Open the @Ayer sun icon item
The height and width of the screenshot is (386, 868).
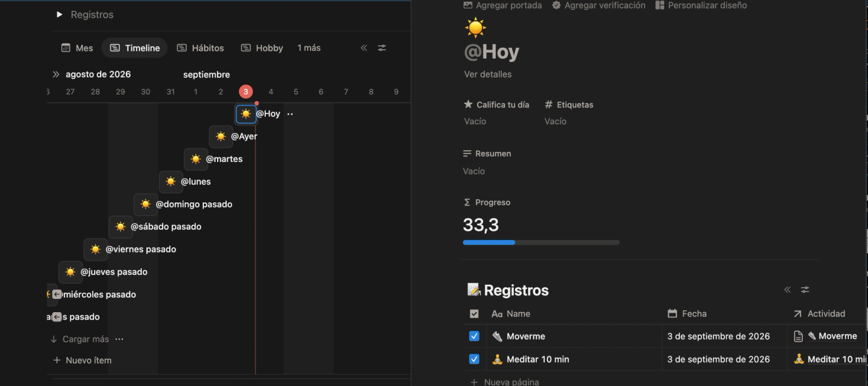coord(221,137)
